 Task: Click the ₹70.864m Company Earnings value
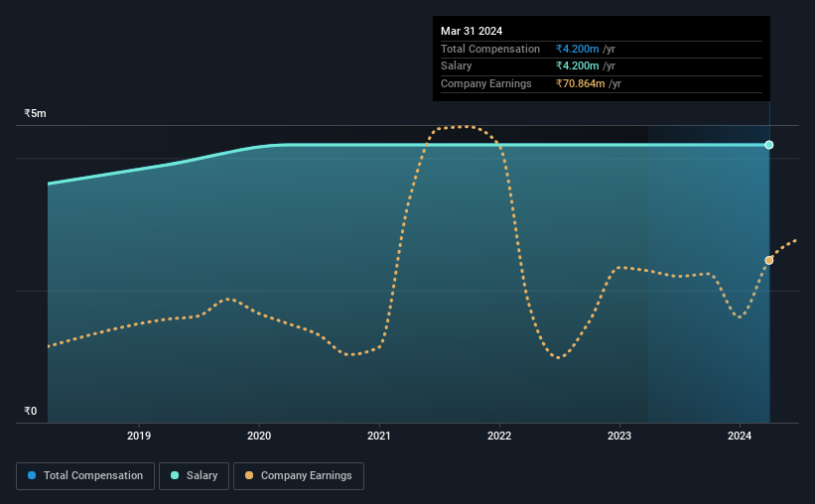[581, 83]
